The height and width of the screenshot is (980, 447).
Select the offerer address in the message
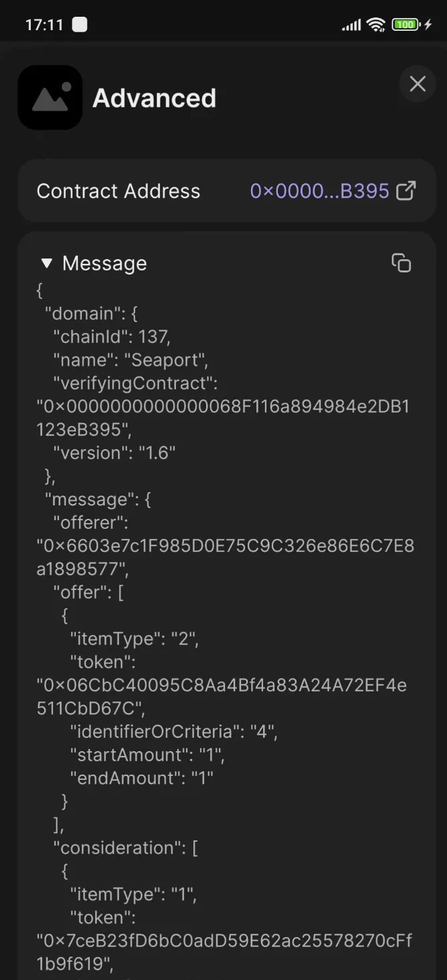click(221, 546)
